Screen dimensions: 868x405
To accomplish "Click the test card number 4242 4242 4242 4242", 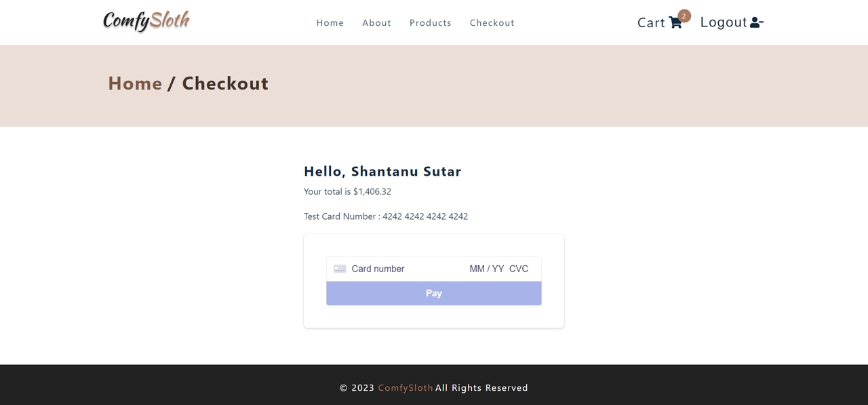I will [425, 216].
